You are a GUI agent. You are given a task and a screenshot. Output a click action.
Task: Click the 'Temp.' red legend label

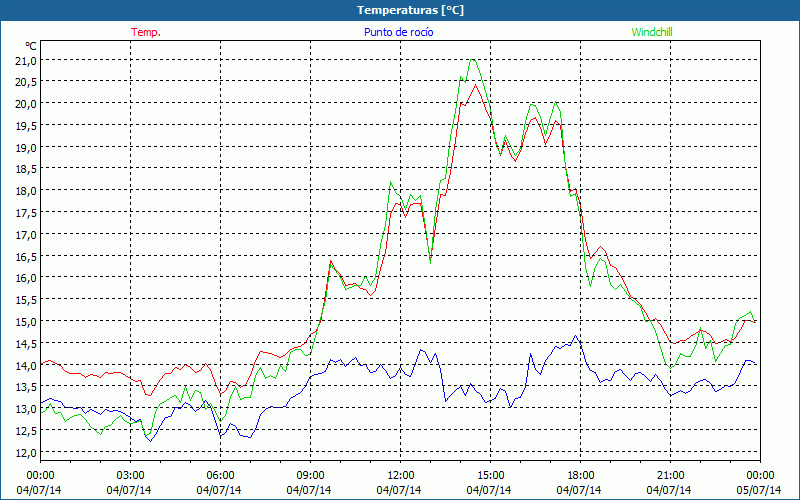[x=146, y=32]
